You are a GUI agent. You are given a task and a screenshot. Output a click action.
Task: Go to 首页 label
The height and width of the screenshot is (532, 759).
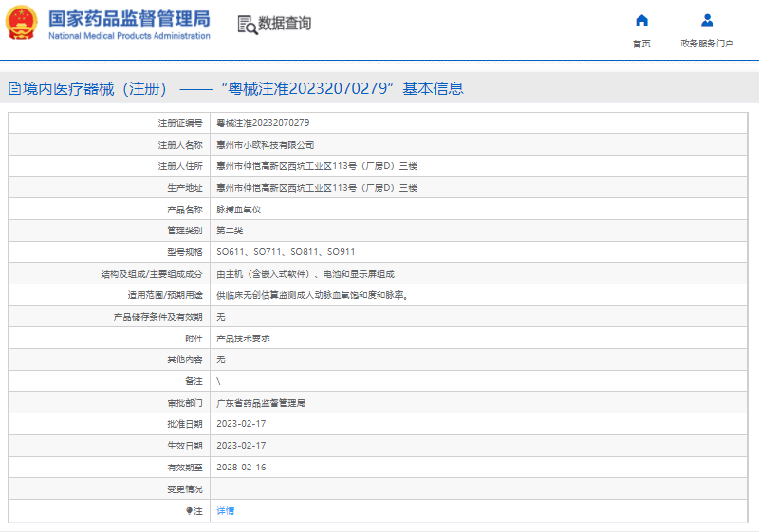[641, 44]
